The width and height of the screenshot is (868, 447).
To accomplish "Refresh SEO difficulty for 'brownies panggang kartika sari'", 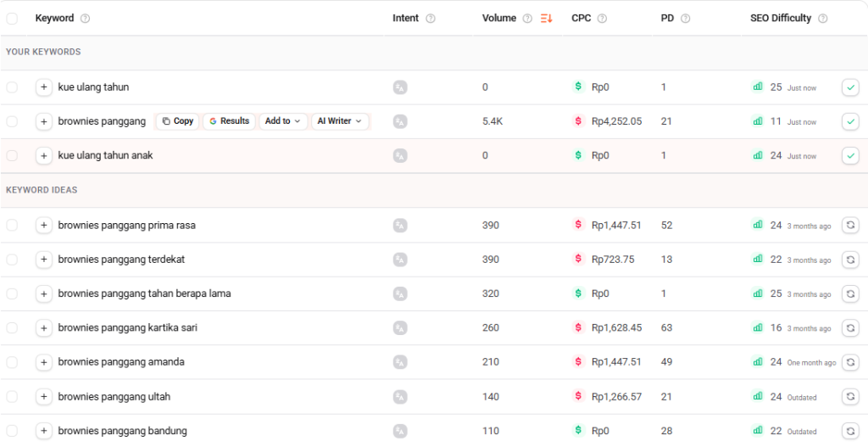I will click(x=850, y=328).
